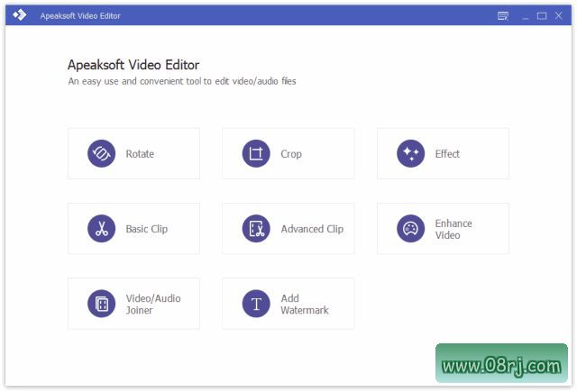This screenshot has width=577, height=392.
Task: Click the Add Watermark T icon
Action: pos(256,304)
